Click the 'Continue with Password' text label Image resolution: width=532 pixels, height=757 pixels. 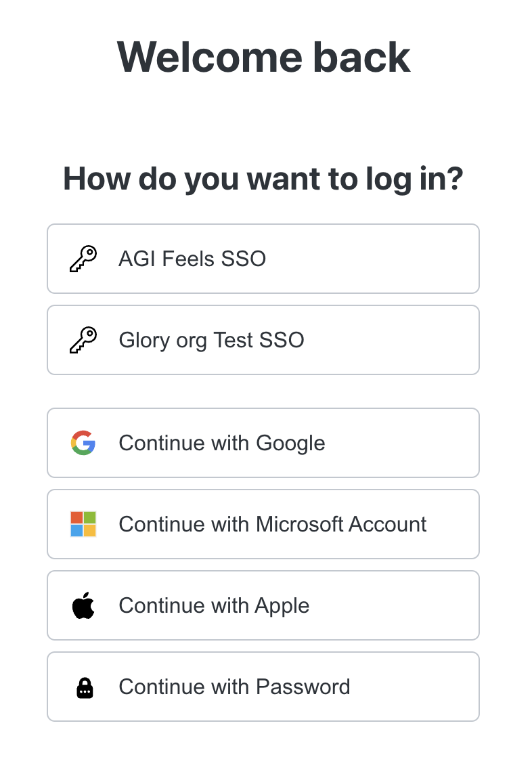[x=234, y=686]
